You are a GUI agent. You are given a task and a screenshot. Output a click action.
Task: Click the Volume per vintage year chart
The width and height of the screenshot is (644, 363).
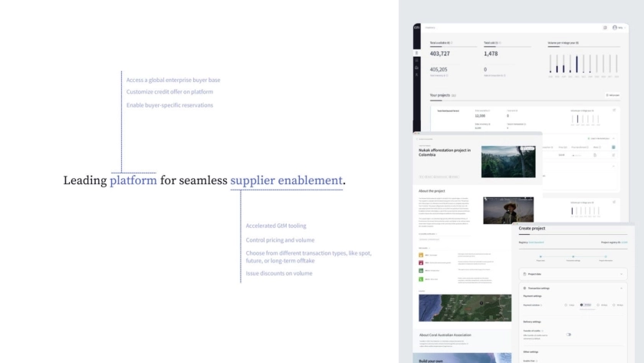pos(583,63)
